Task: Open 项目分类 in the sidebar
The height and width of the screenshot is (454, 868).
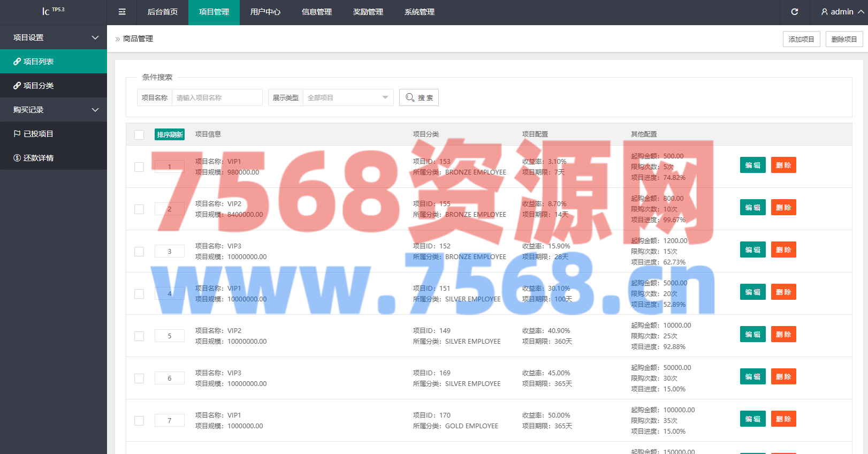Action: (54, 86)
